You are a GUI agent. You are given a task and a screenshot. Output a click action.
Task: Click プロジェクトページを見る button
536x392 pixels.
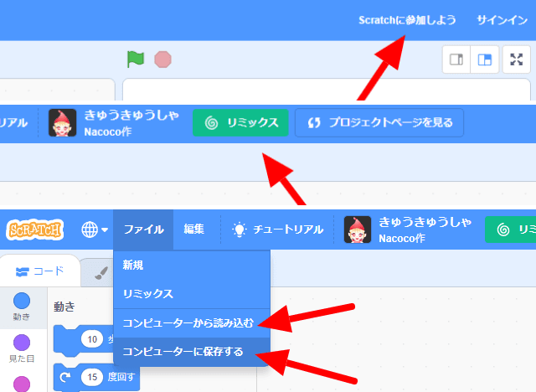pos(379,122)
